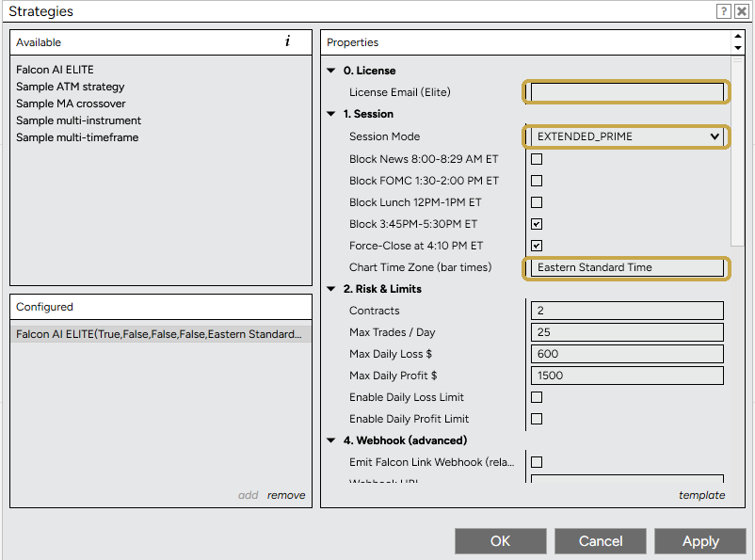Enable Daily Loss Limit checkbox
Viewport: 755px width, 560px height.
(537, 397)
